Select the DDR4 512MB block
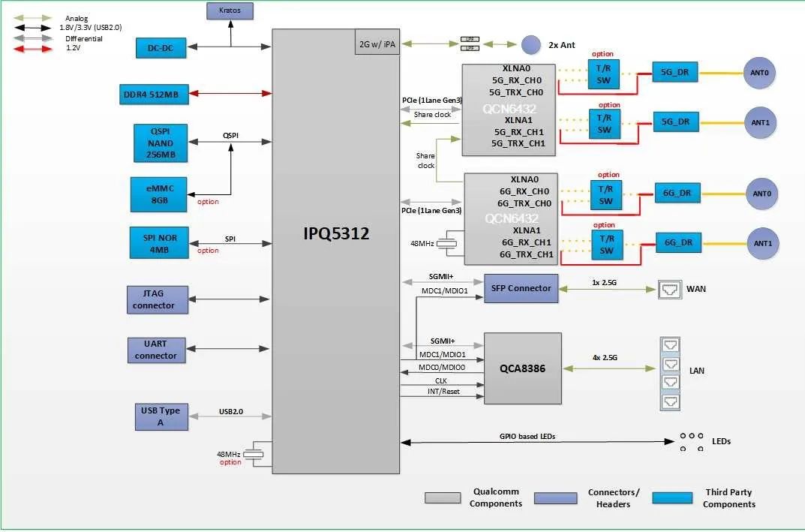This screenshot has height=532, width=805. (154, 95)
